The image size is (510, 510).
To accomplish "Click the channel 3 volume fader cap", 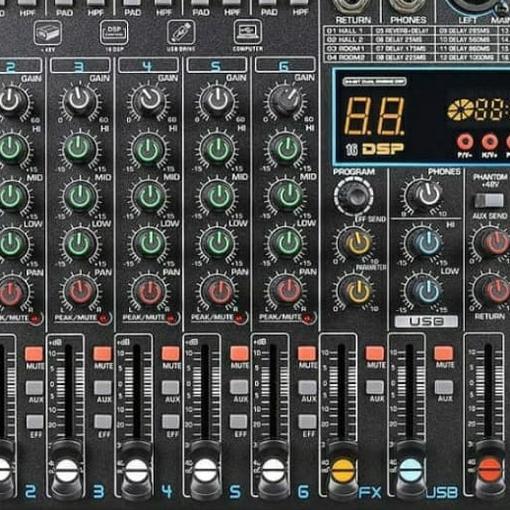I will (x=68, y=470).
